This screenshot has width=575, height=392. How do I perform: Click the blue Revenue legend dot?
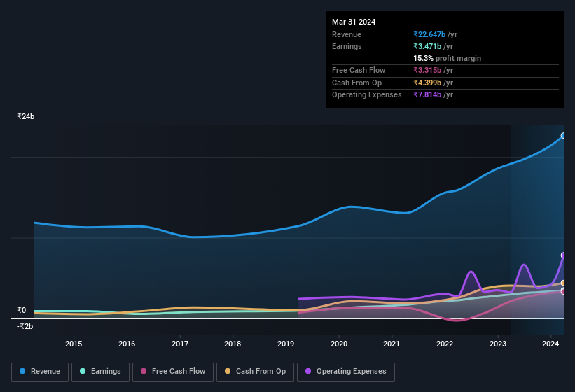(x=23, y=372)
